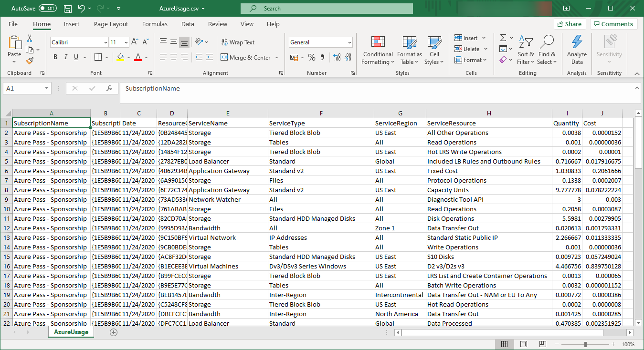644x350 pixels.
Task: Select Page Break Preview view
Action: pyautogui.click(x=543, y=344)
